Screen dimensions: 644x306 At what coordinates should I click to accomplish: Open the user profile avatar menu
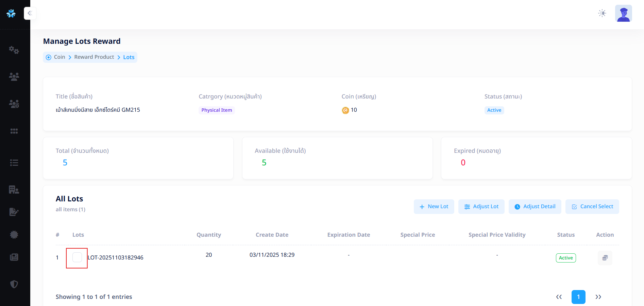(623, 13)
